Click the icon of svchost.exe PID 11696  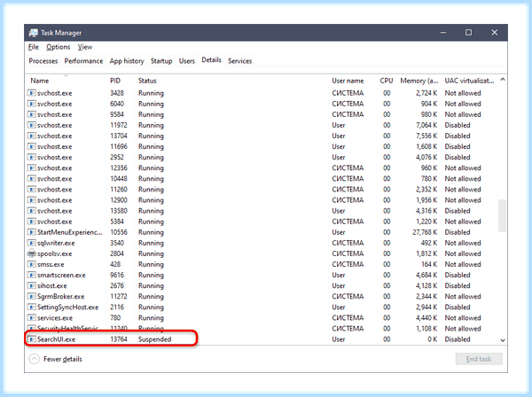[x=32, y=146]
